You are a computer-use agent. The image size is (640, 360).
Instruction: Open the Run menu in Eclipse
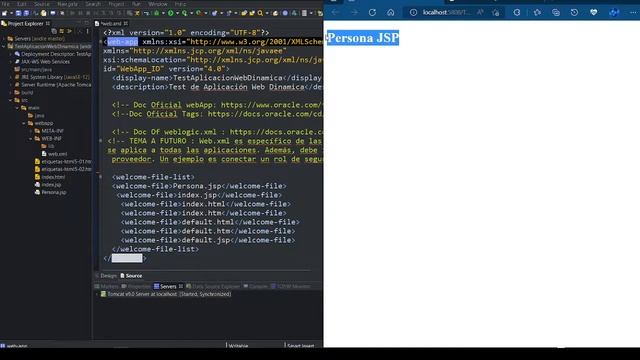[x=136, y=4]
